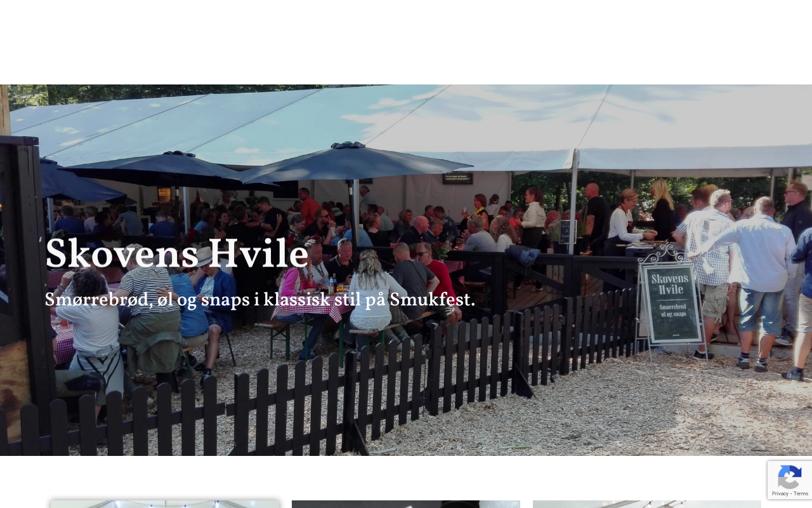Open the third gallery thumbnail below hero

point(647,504)
